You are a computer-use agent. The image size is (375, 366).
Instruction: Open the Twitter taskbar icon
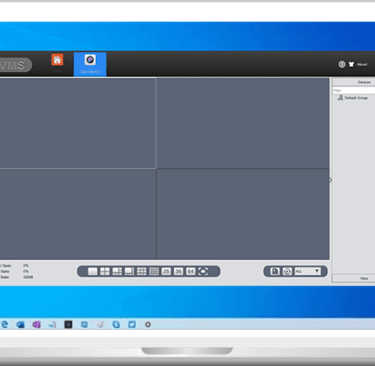(x=132, y=324)
